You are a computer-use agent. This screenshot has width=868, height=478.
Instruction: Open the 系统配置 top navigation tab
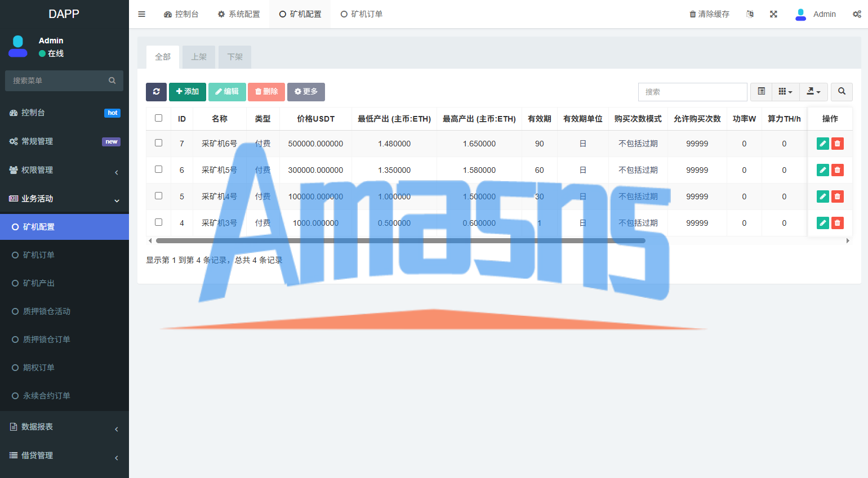[x=239, y=14]
